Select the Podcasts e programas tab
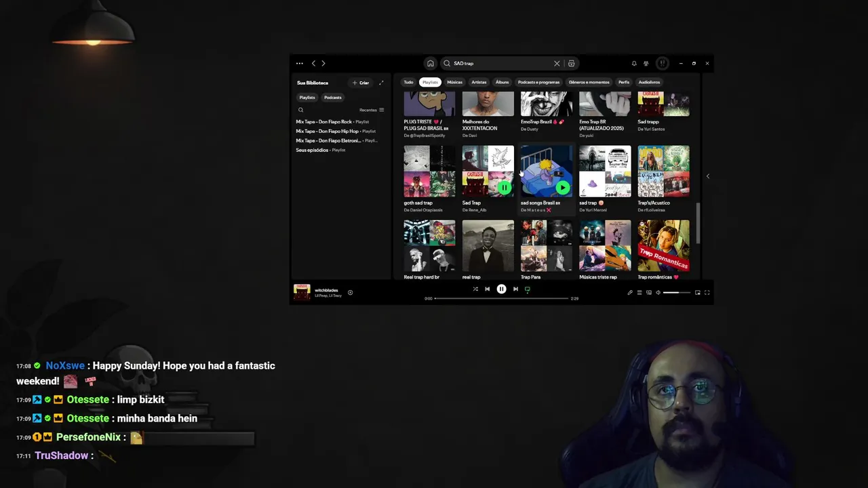Image resolution: width=868 pixels, height=488 pixels. click(539, 82)
